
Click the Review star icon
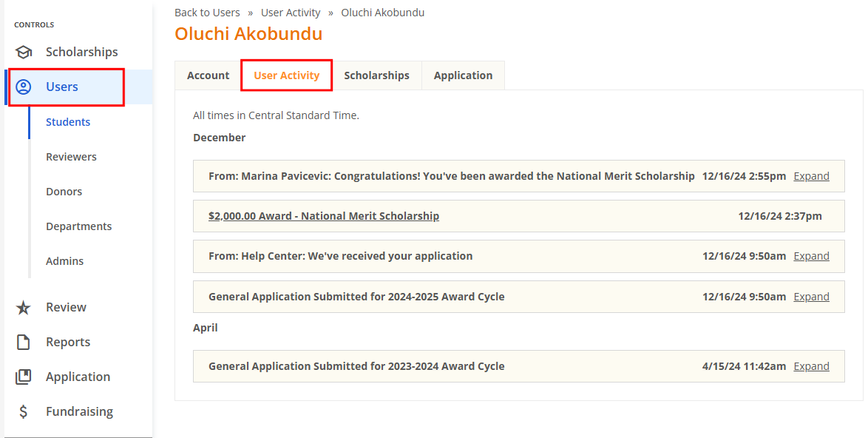[21, 307]
